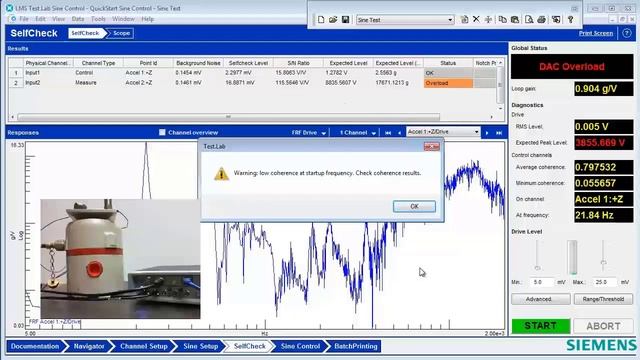Viewport: 640px width, 360px height.
Task: Click the Min drive level slider handle
Action: point(537,268)
